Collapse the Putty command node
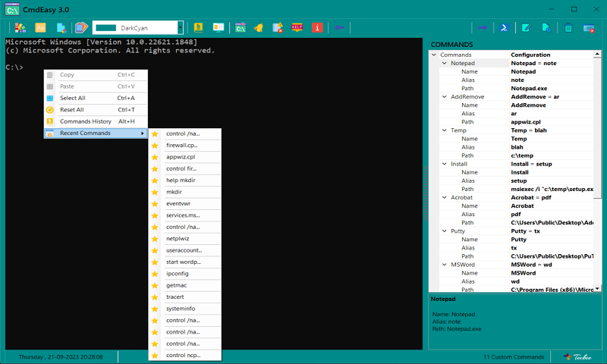The height and width of the screenshot is (364, 607). (x=445, y=231)
